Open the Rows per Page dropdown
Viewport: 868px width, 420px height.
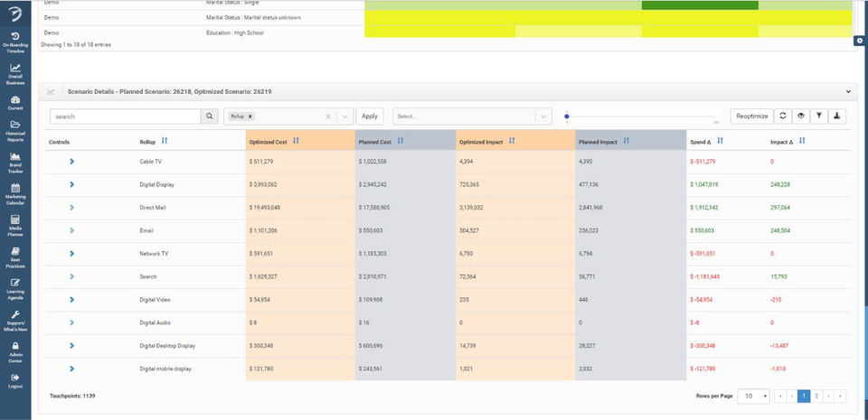[x=753, y=396]
